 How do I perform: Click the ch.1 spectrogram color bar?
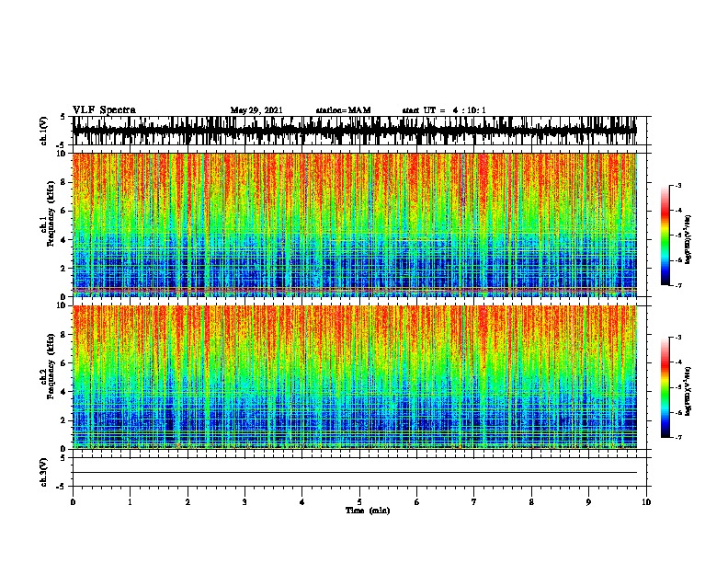click(665, 236)
